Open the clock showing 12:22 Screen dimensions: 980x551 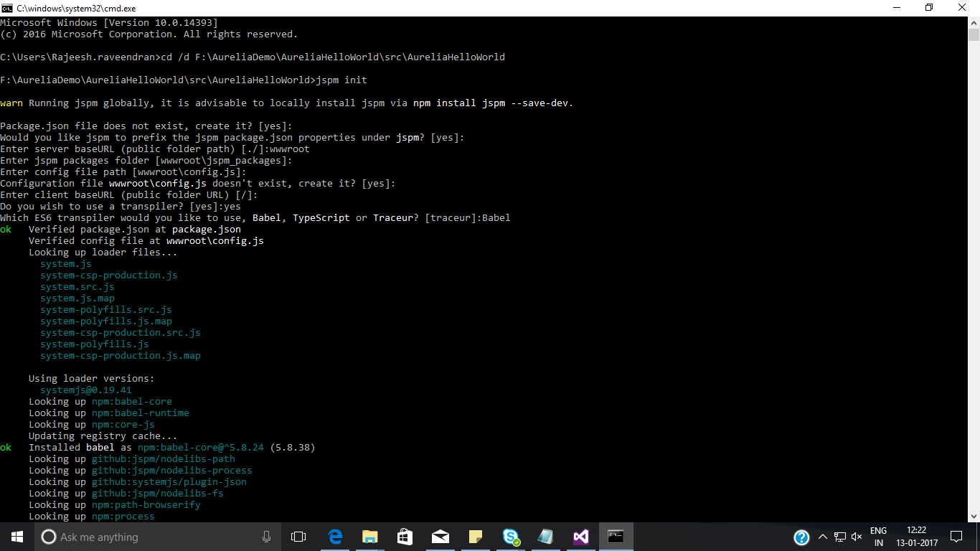(x=916, y=537)
